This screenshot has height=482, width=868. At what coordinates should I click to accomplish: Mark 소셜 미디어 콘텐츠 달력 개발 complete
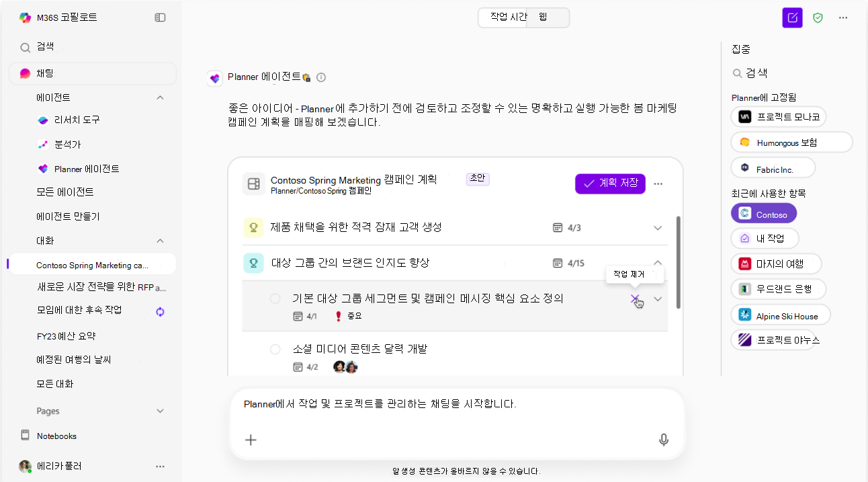275,349
